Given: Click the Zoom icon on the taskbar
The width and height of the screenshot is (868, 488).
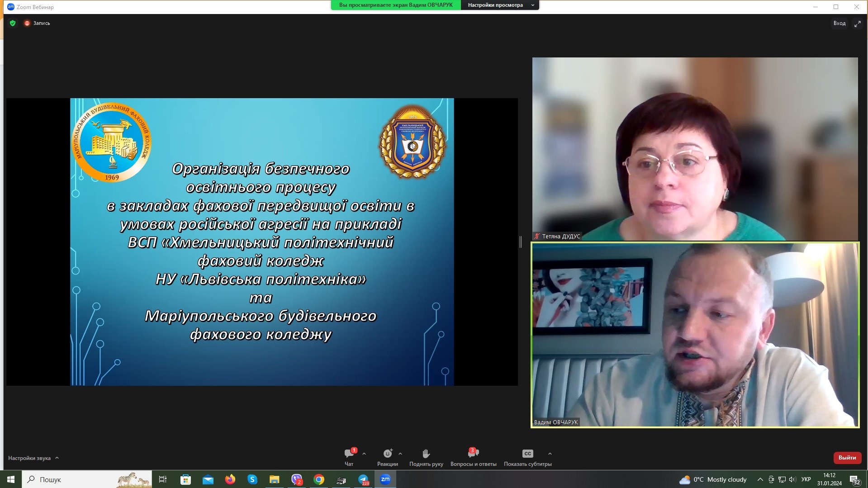Looking at the screenshot, I should coord(385,479).
